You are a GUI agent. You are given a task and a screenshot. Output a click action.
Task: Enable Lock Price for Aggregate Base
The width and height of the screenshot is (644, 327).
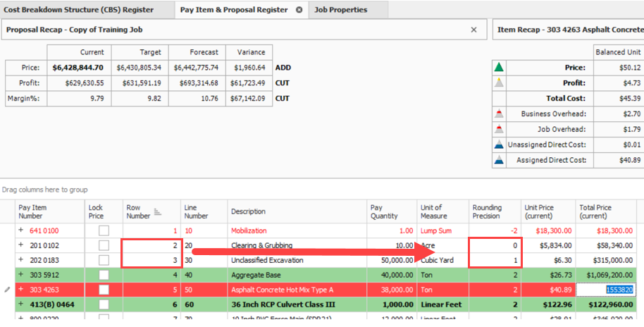(x=104, y=275)
